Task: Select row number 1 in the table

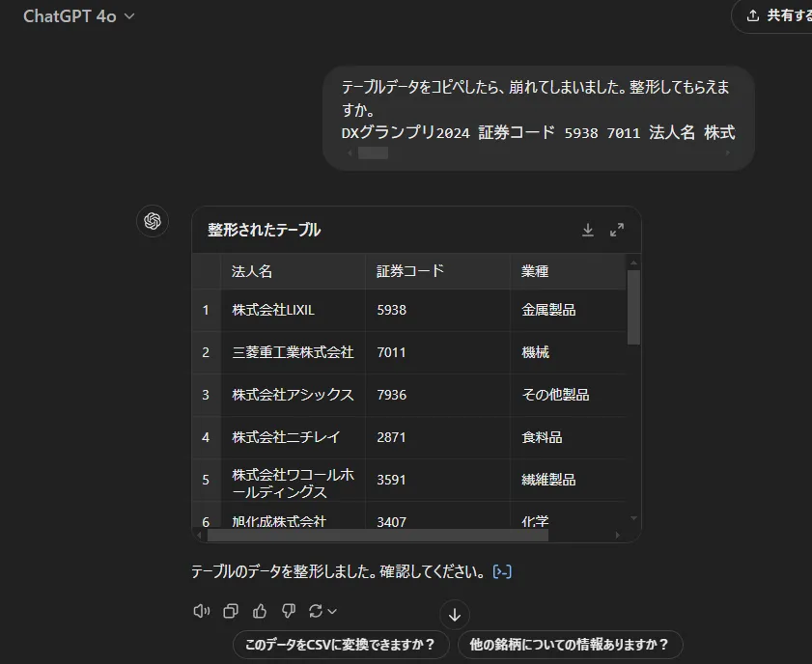Action: (x=206, y=310)
